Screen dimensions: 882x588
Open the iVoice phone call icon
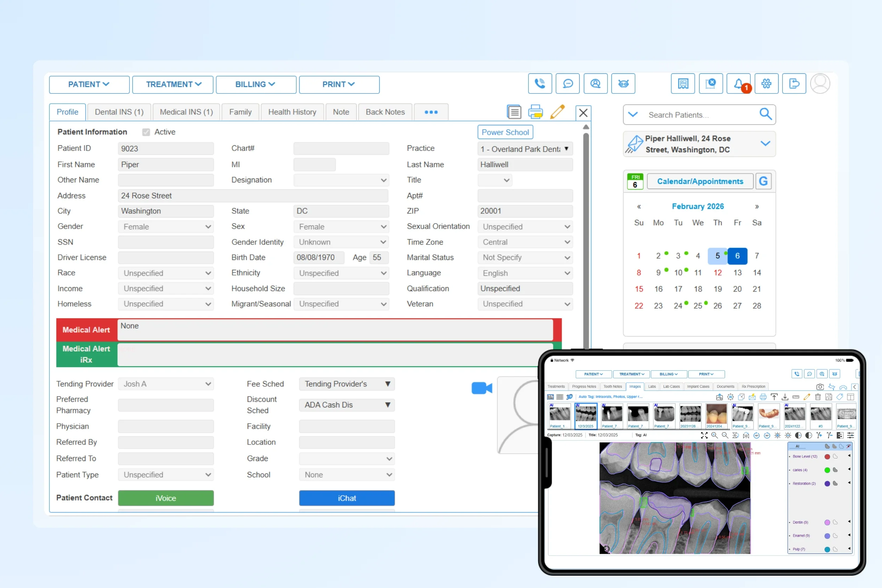pyautogui.click(x=540, y=84)
